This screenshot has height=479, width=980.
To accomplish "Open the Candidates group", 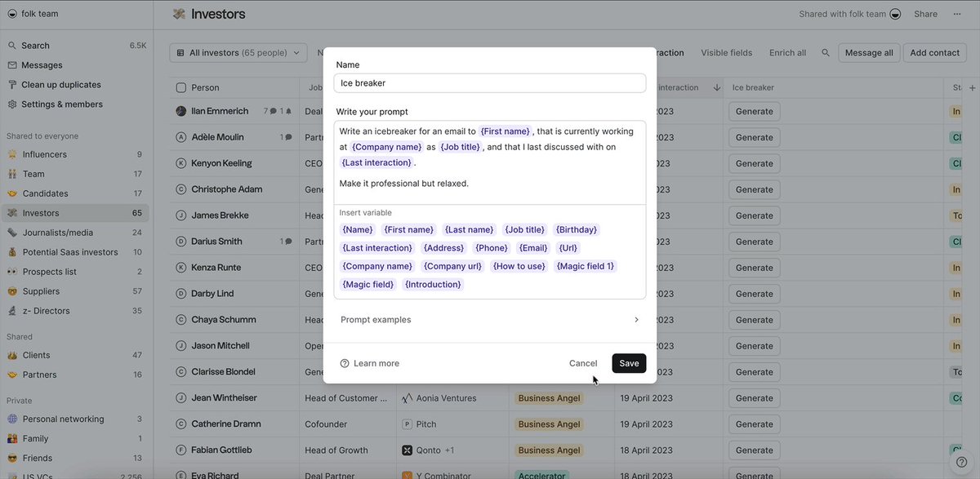I will pos(75,193).
